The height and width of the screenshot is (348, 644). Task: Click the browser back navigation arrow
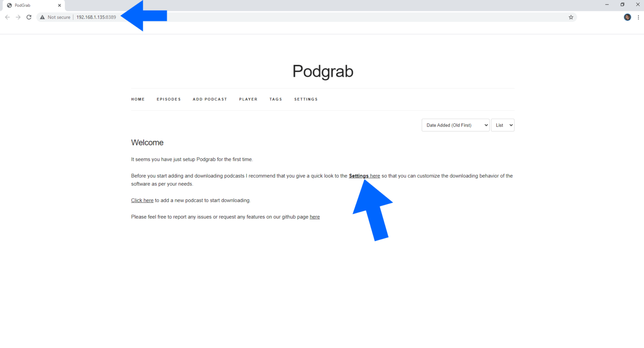(7, 17)
